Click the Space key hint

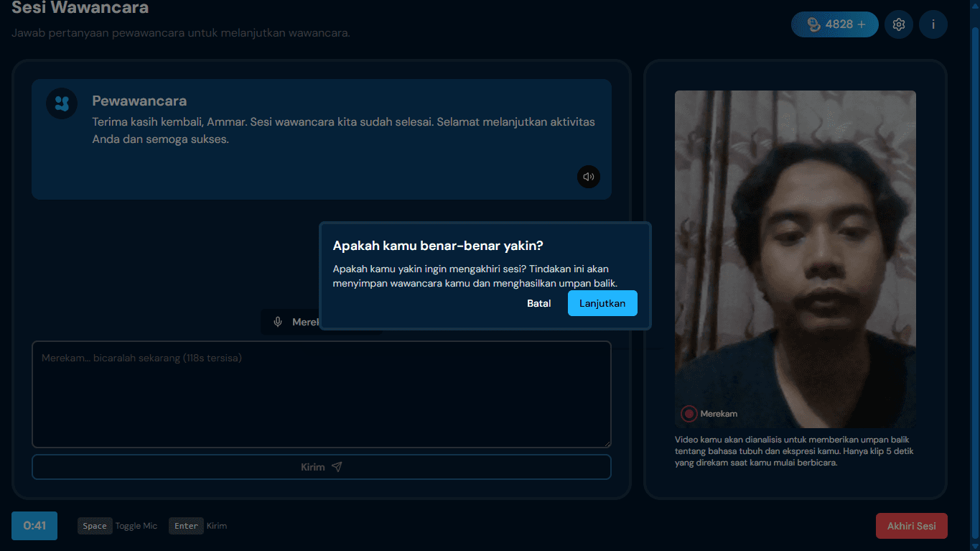[x=95, y=526]
